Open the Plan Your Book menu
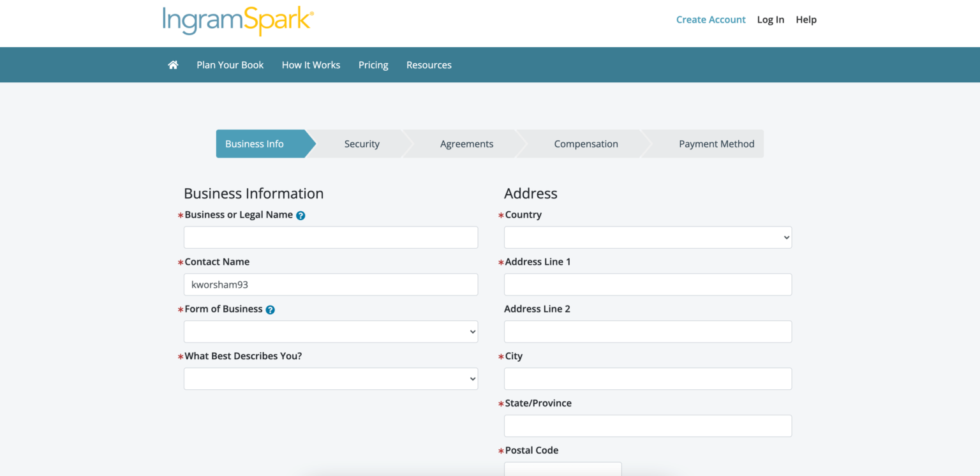Screen dimensions: 980x476 click(x=230, y=64)
